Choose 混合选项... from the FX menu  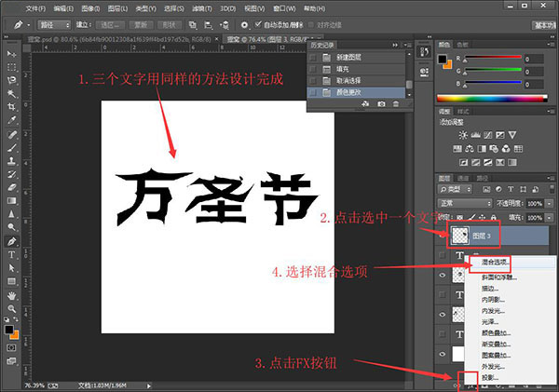511,263
